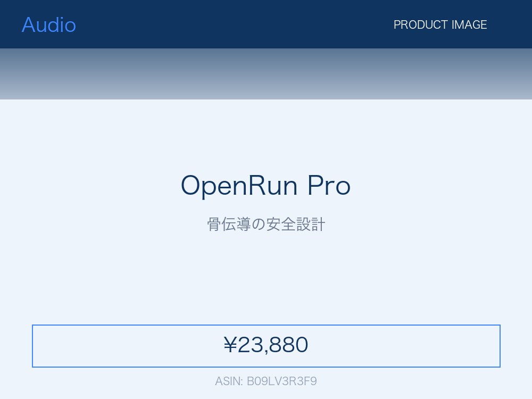
Task: Select the ASIN B09LV3R3F9 text
Action: pos(266,381)
